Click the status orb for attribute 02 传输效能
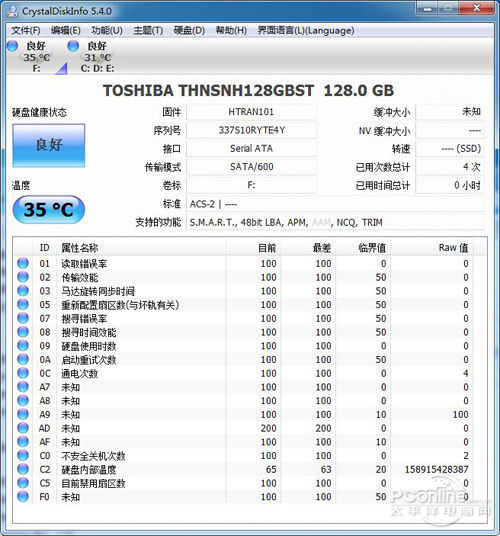The width and height of the screenshot is (500, 536). click(x=23, y=277)
